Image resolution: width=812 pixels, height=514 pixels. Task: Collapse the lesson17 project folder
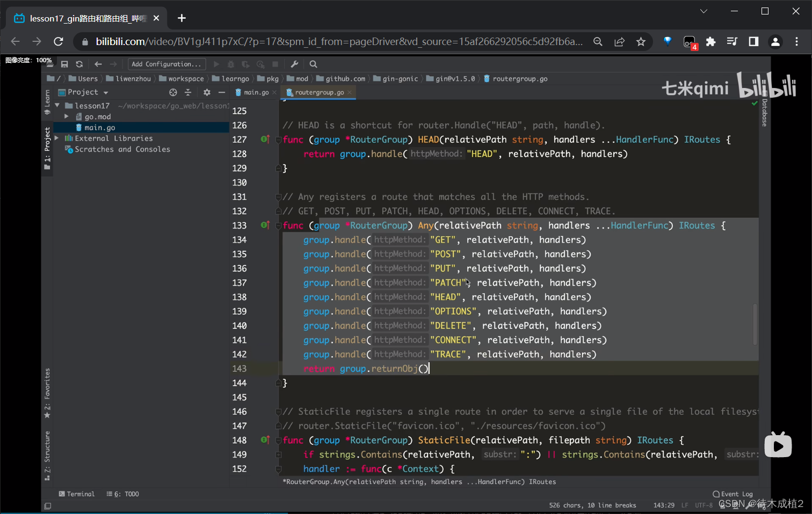(57, 106)
